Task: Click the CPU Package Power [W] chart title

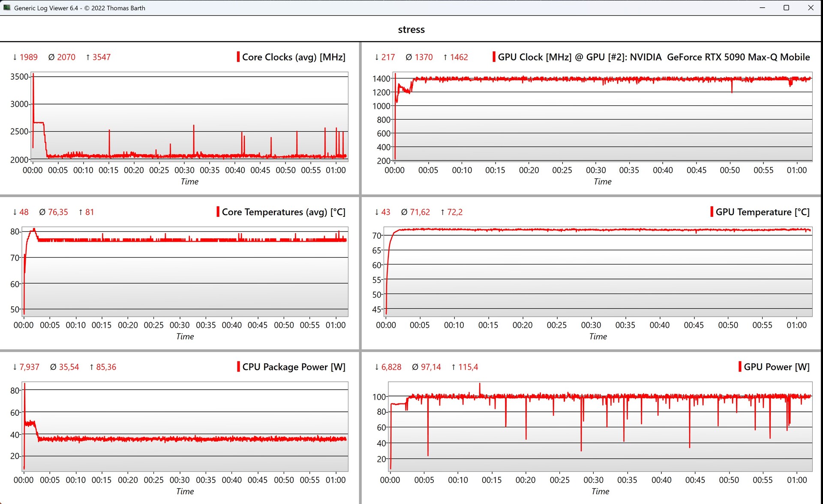Action: point(294,367)
